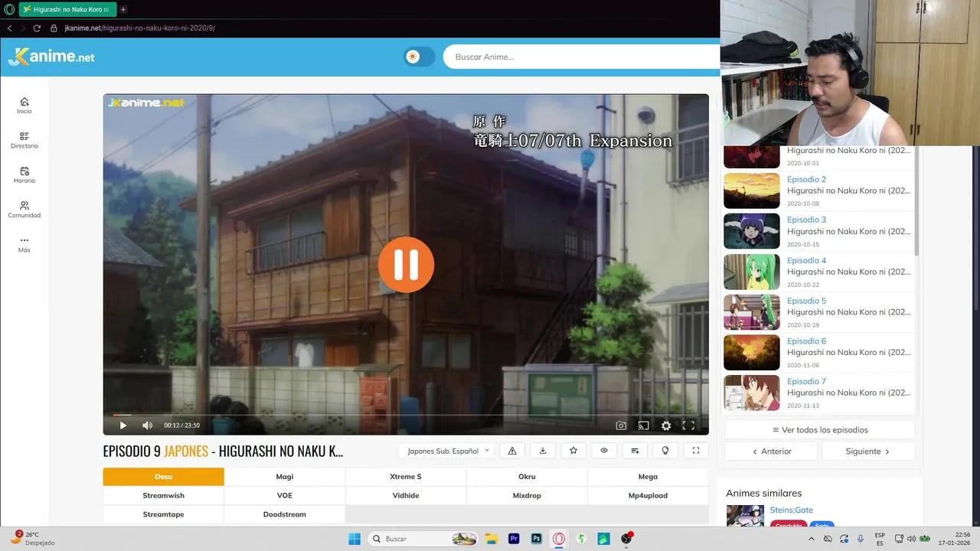The image size is (980, 551).
Task: Select the Vidhide server tab
Action: [x=406, y=495]
